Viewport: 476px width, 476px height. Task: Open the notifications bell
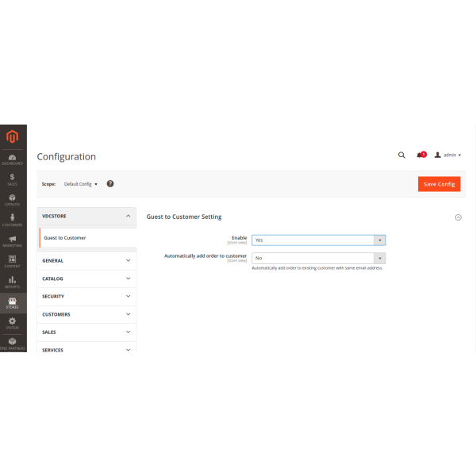tap(420, 155)
